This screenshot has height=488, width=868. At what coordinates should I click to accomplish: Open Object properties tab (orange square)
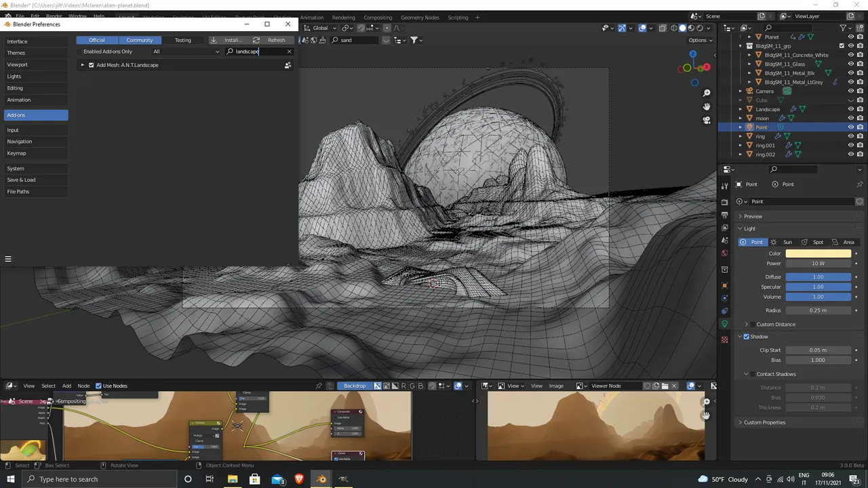coord(724,285)
